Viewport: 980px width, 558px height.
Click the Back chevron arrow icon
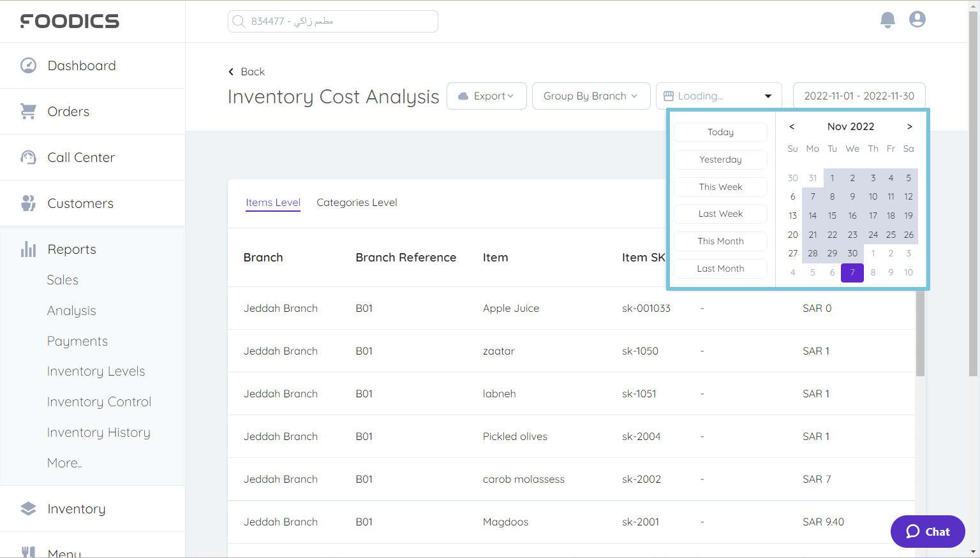point(231,72)
